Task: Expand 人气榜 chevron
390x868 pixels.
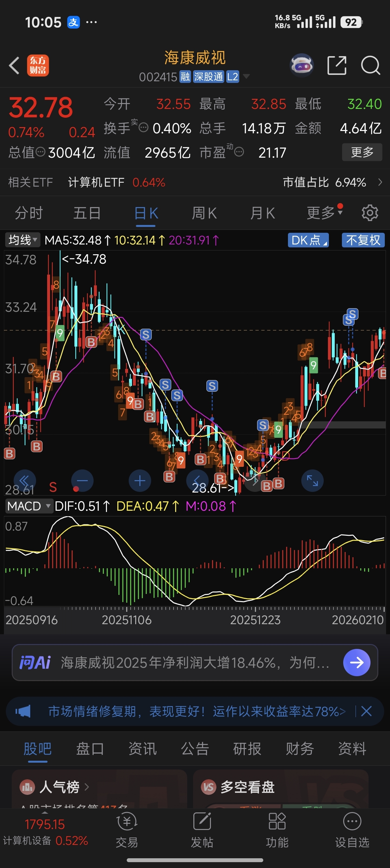Action: pos(86,787)
